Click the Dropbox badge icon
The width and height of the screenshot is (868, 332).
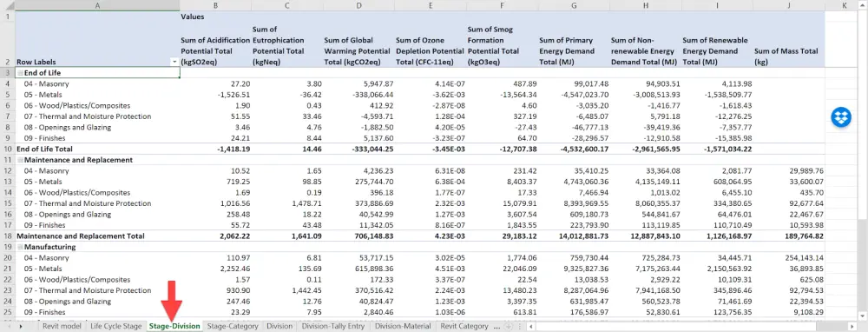pyautogui.click(x=841, y=117)
